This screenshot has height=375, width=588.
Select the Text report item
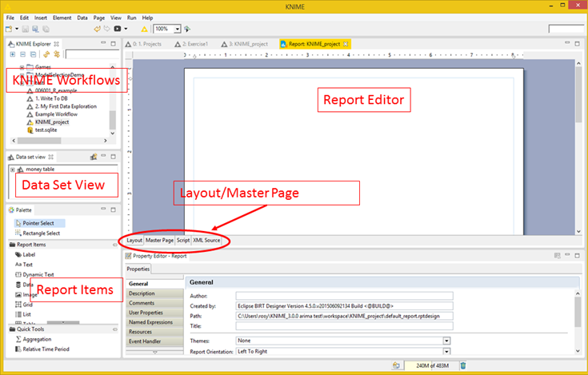pos(24,264)
